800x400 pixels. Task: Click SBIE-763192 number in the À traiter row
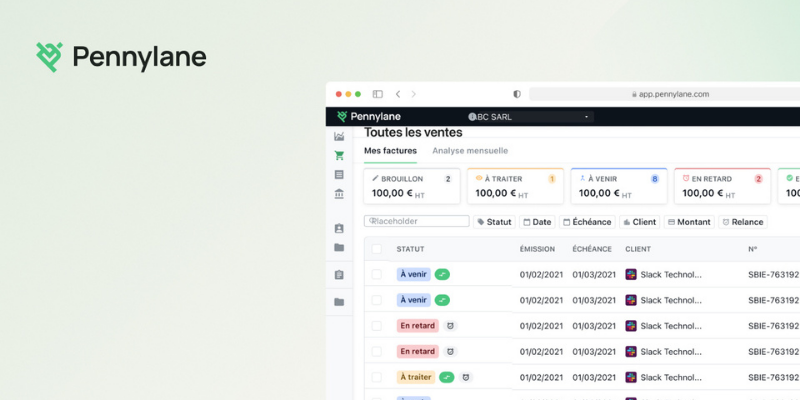[x=773, y=377]
